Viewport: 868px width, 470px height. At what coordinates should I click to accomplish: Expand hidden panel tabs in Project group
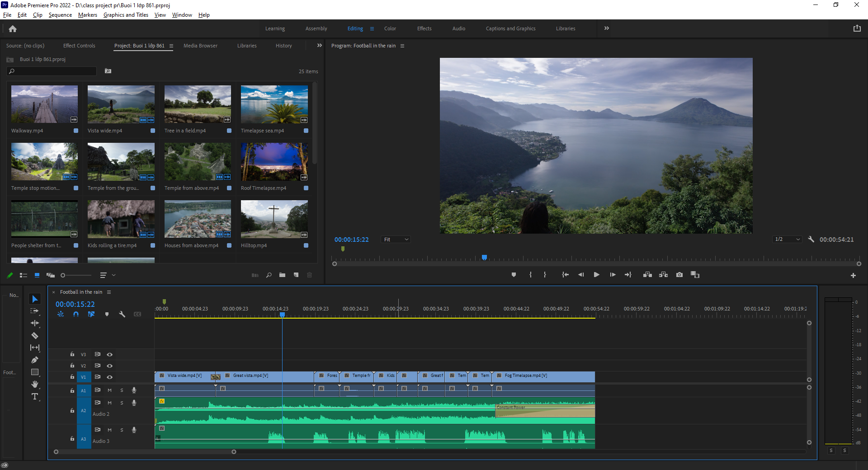coord(320,45)
